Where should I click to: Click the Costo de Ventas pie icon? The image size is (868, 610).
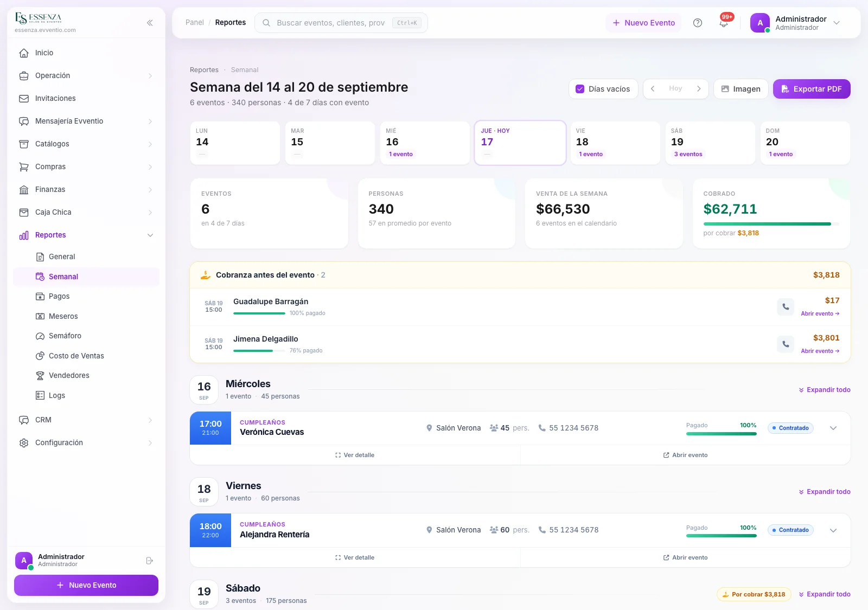[x=40, y=356]
